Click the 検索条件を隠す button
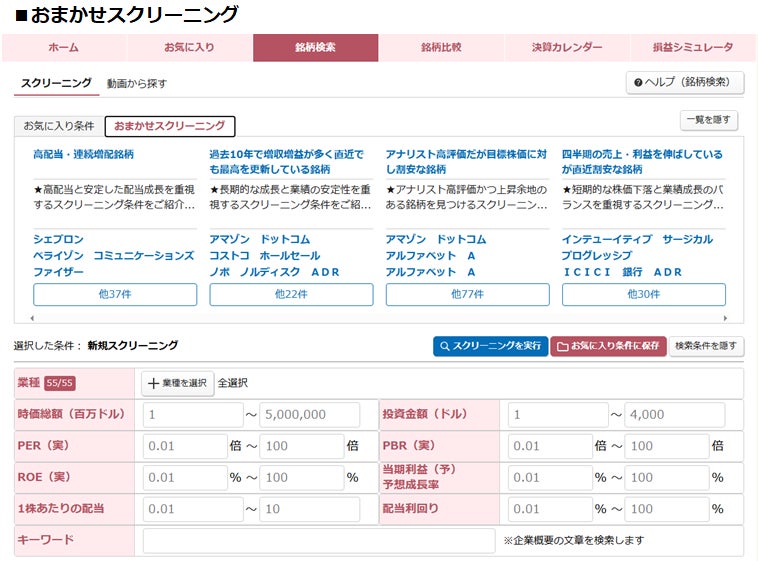The height and width of the screenshot is (561, 758). click(706, 346)
